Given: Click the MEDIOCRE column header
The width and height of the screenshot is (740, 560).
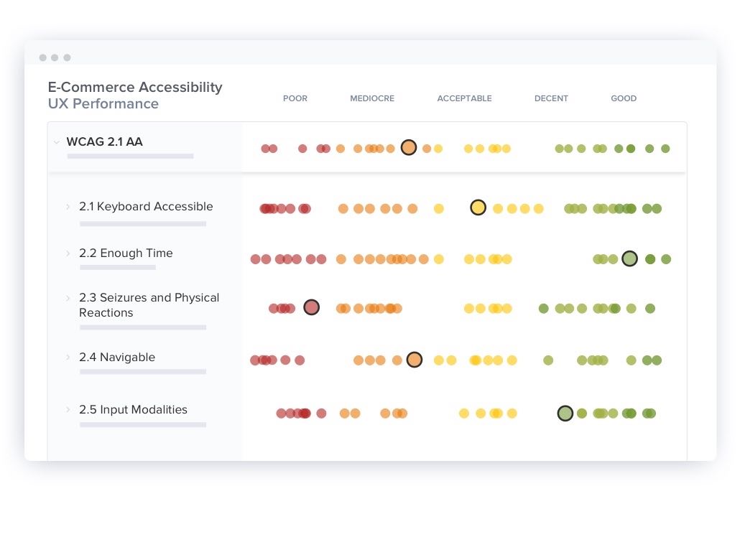Looking at the screenshot, I should tap(372, 98).
